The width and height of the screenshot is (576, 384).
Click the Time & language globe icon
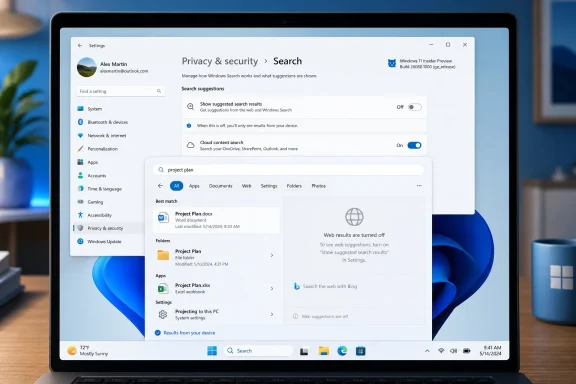point(80,189)
